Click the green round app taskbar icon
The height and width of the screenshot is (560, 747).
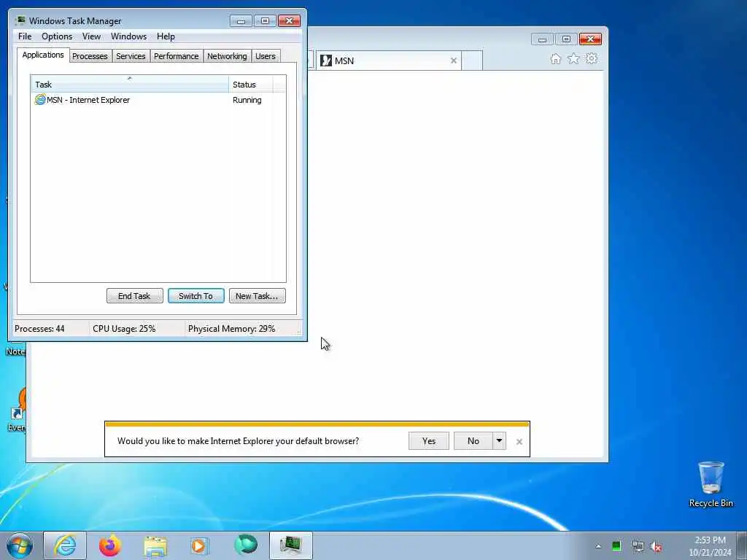point(245,545)
